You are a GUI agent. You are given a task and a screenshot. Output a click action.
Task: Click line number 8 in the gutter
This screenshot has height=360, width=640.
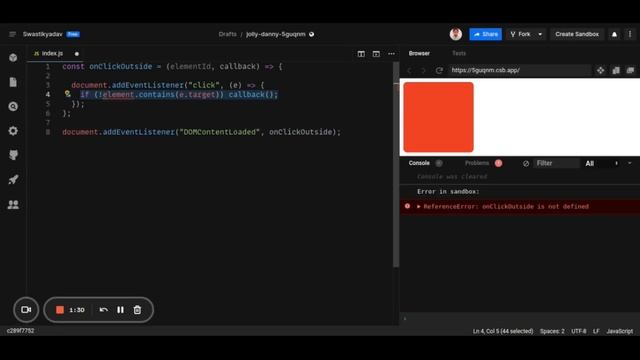coord(48,132)
